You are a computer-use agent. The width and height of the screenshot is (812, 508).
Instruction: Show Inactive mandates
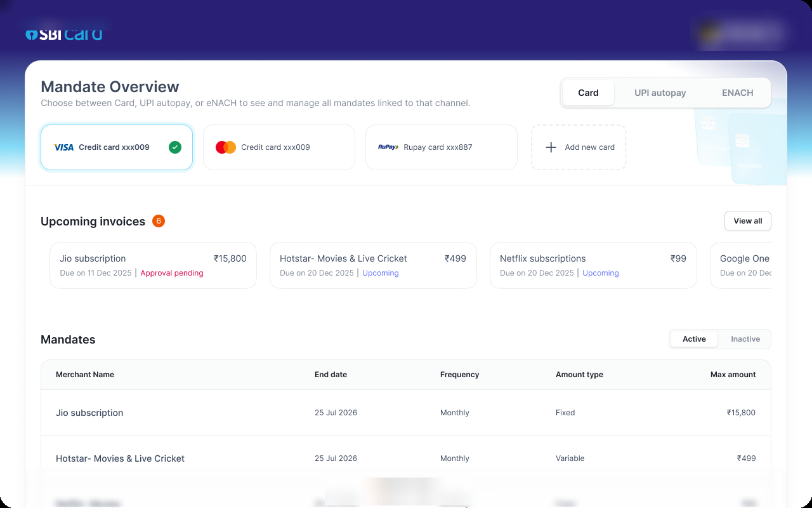745,339
